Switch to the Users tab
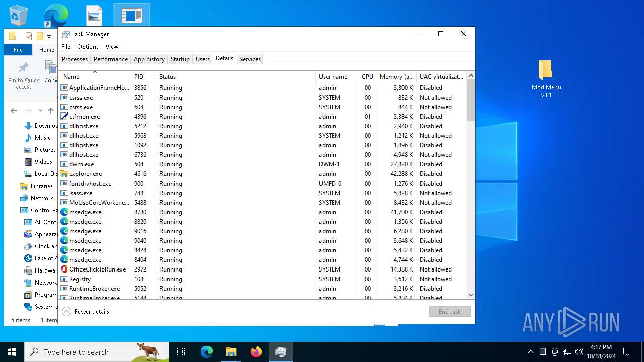The image size is (644, 362). (x=203, y=59)
